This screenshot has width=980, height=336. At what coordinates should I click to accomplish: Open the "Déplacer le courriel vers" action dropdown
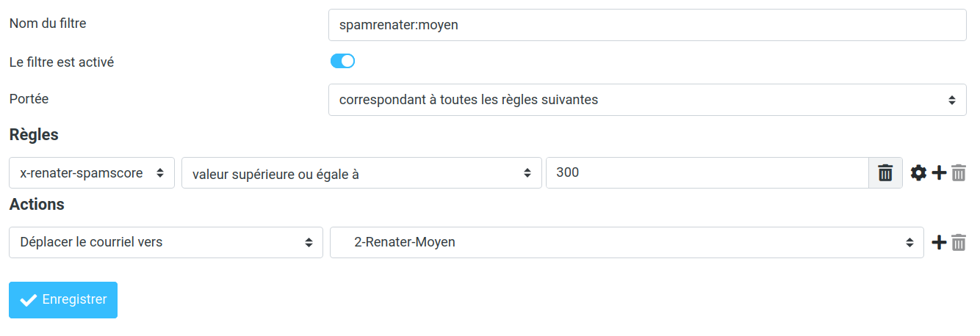(x=165, y=242)
